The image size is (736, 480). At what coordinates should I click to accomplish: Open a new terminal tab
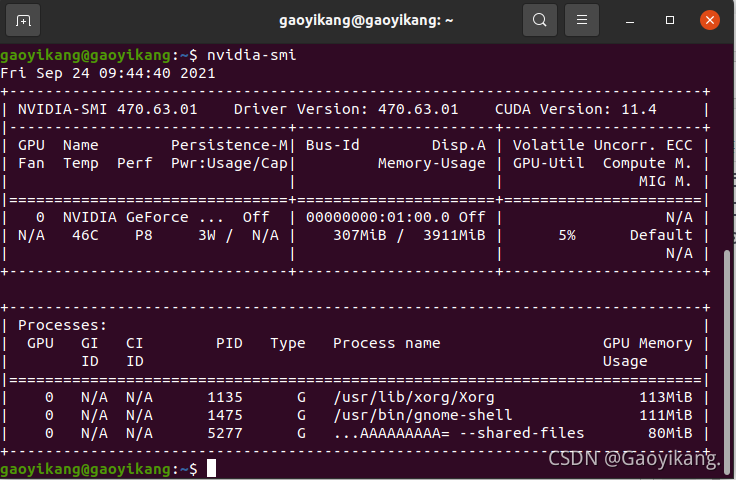23,20
